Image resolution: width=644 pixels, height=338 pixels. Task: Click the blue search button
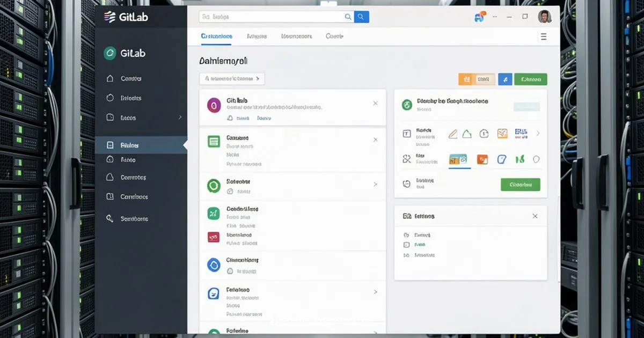click(x=362, y=17)
